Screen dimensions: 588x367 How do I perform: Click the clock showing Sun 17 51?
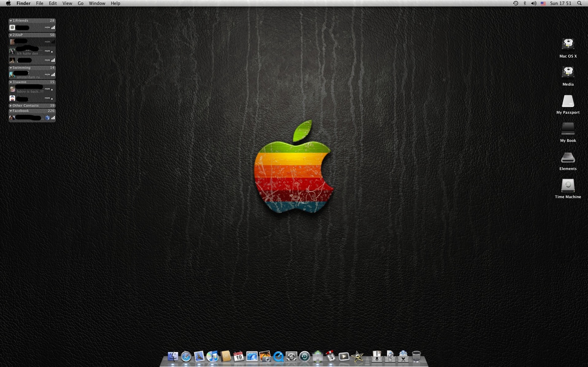pos(561,3)
